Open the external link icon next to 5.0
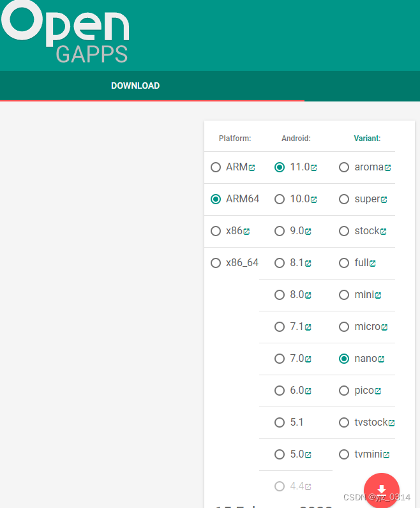 click(308, 455)
